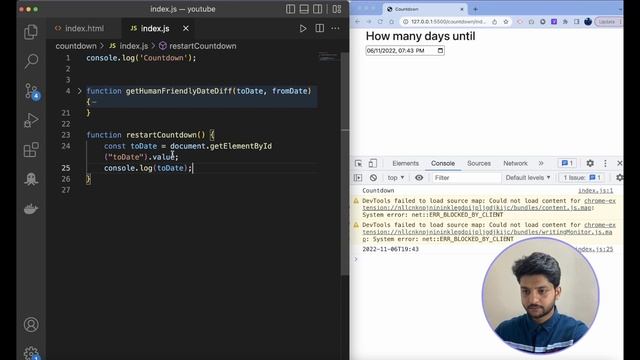This screenshot has height=360, width=640.
Task: Toggle DevTools device toolbar
Action: (x=372, y=163)
